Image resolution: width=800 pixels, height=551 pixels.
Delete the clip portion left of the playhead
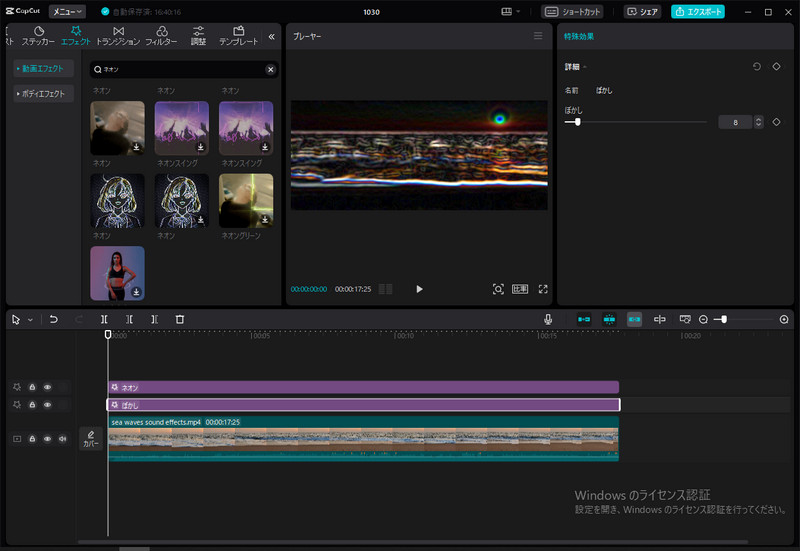(129, 319)
